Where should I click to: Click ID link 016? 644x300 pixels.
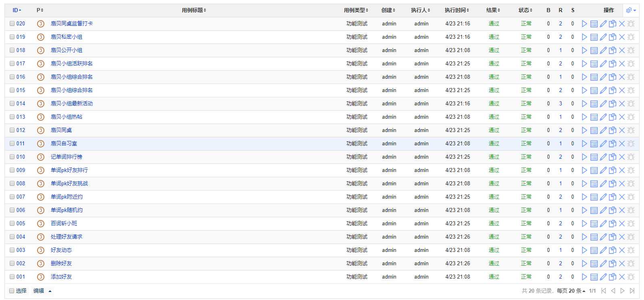coord(21,77)
